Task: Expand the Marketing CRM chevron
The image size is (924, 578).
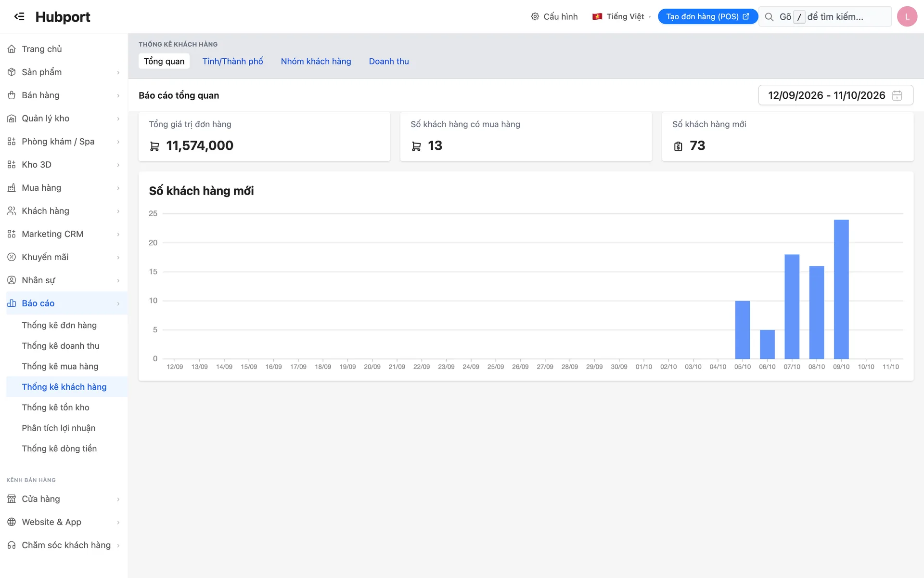Action: coord(118,234)
